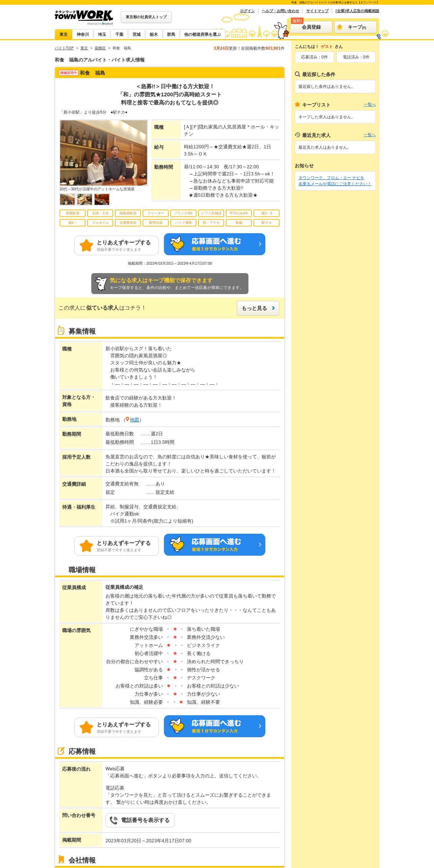Click third 応募画面へ進む button above 応募情報
This screenshot has height=868, width=434.
point(215,726)
